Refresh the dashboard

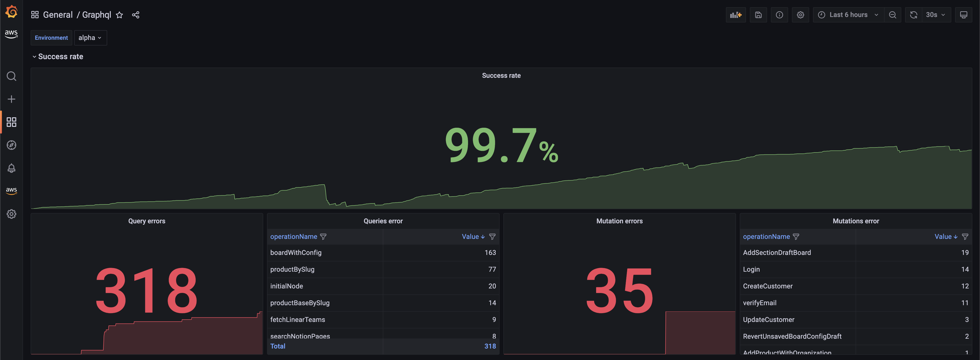[x=913, y=15]
